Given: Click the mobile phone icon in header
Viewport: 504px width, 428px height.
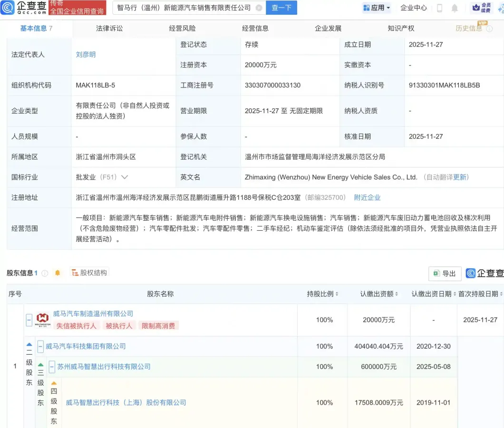Looking at the screenshot, I should click(439, 8).
